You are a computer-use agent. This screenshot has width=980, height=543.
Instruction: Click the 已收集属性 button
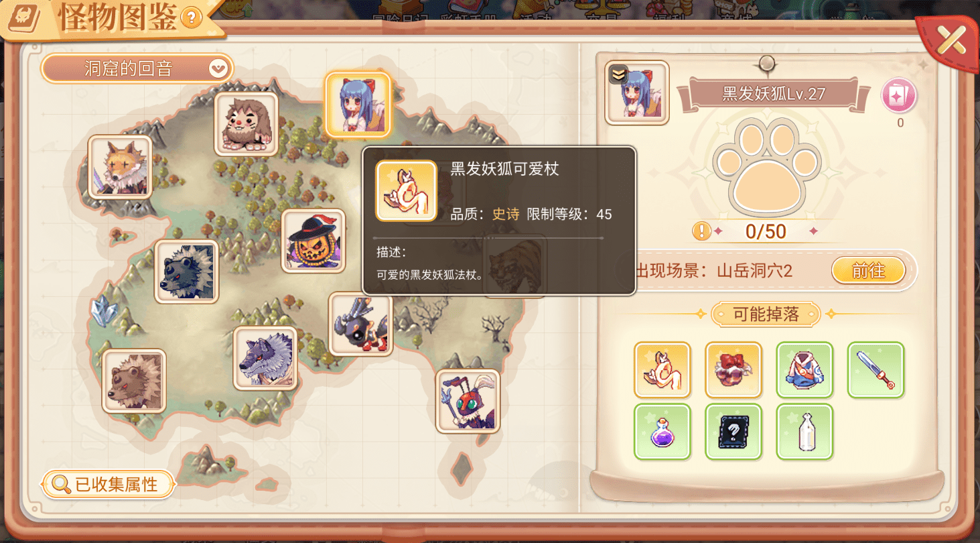tap(109, 484)
